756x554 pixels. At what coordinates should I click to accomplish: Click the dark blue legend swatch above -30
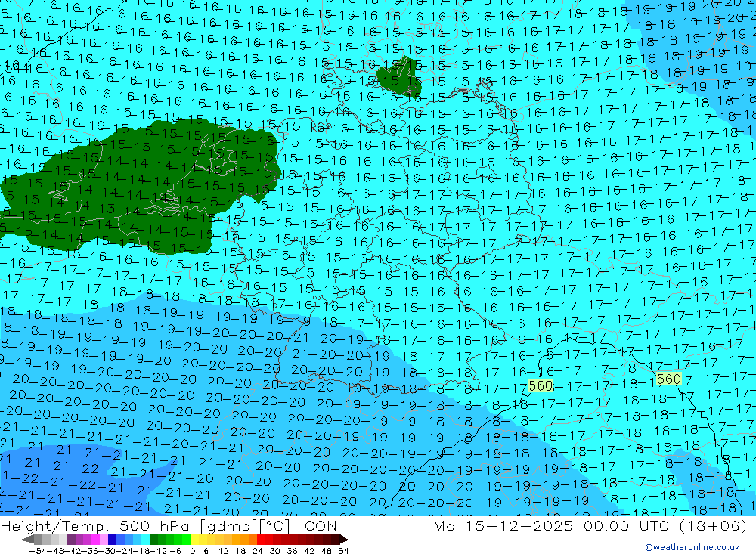(113, 540)
